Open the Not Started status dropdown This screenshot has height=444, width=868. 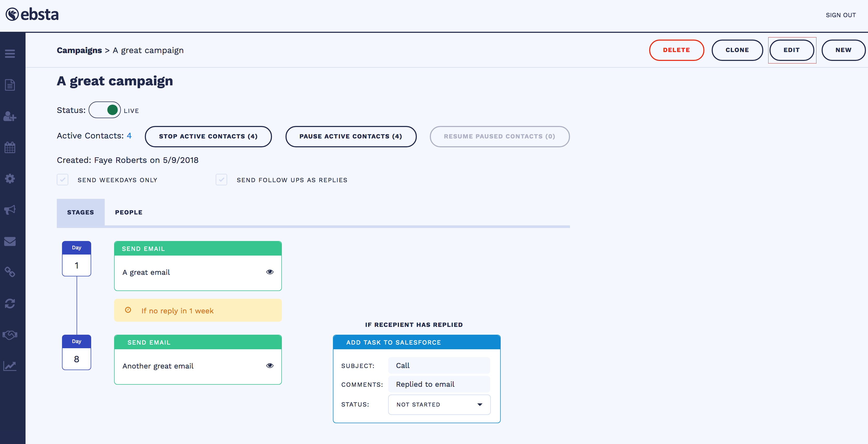pyautogui.click(x=439, y=404)
